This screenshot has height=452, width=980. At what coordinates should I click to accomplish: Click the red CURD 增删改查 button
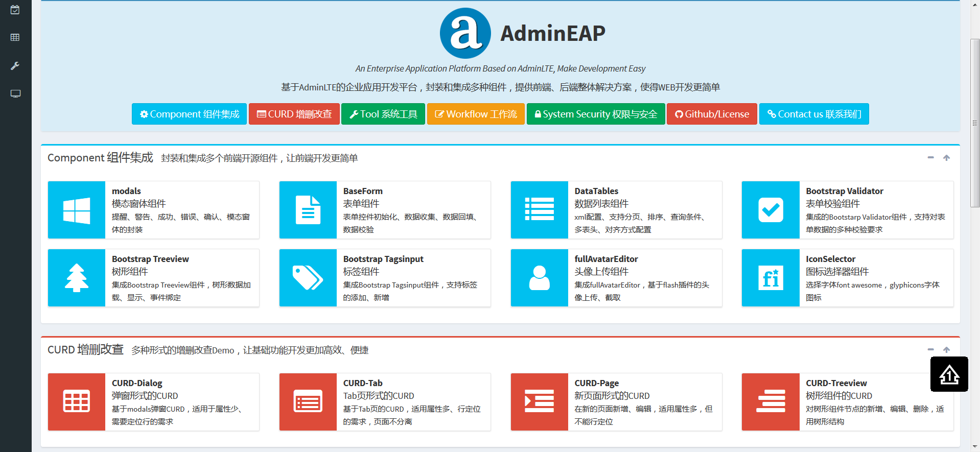coord(294,114)
